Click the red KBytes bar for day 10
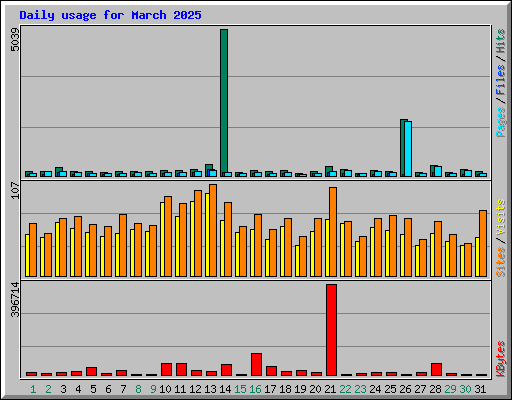Viewport: 512px width, 400px height. [x=166, y=369]
